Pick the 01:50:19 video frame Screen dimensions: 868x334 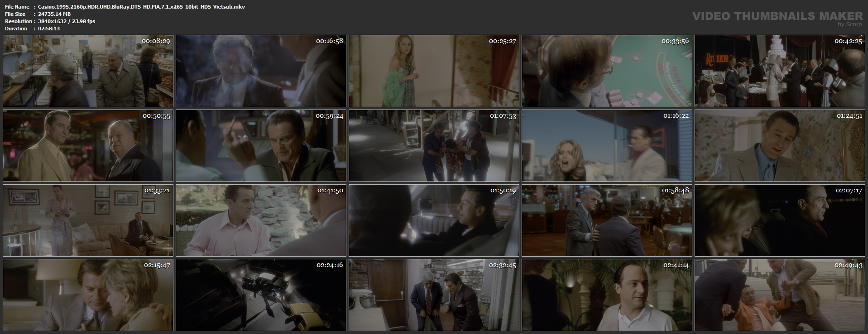434,220
